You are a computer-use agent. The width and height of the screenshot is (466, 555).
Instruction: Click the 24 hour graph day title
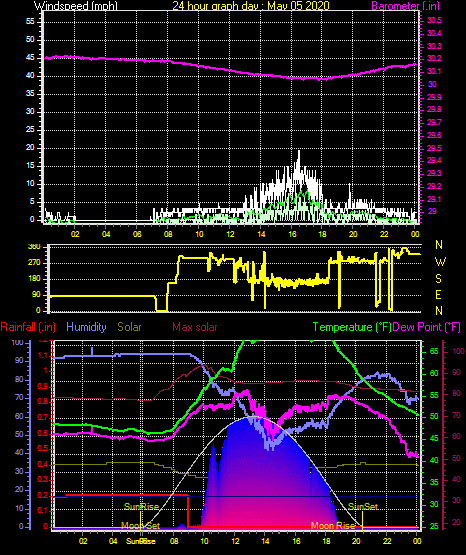[251, 5]
